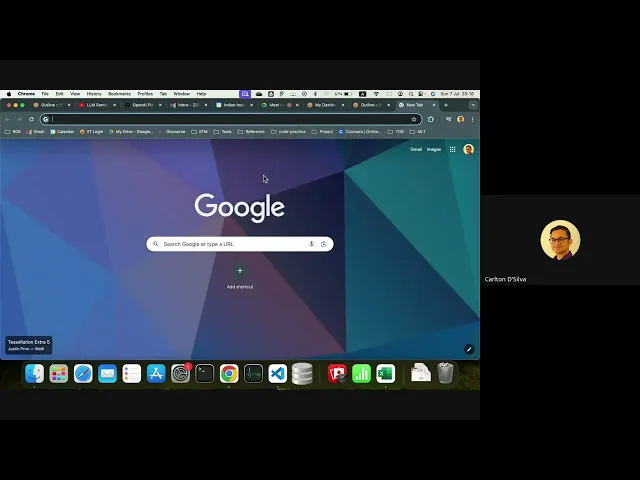The height and width of the screenshot is (480, 640).
Task: Switch to the Inbox Gmail tab
Action: click(x=188, y=105)
